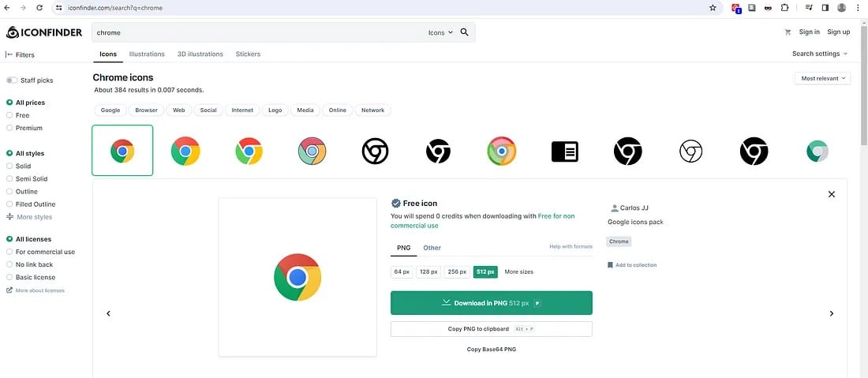The image size is (868, 378).
Task: Close the icon detail panel
Action: [831, 194]
